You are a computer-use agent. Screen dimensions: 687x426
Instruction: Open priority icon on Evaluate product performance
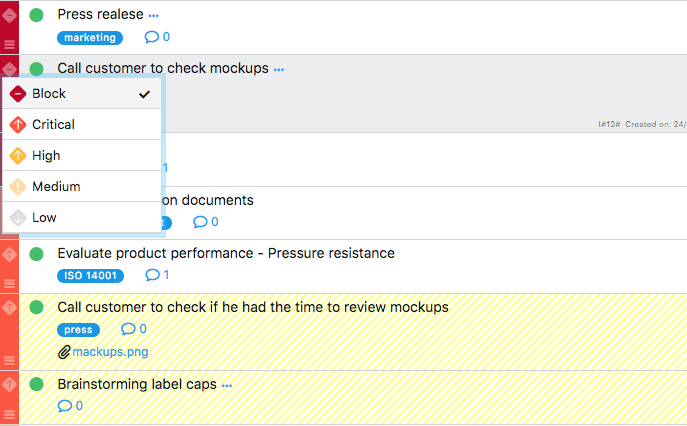(x=9, y=254)
